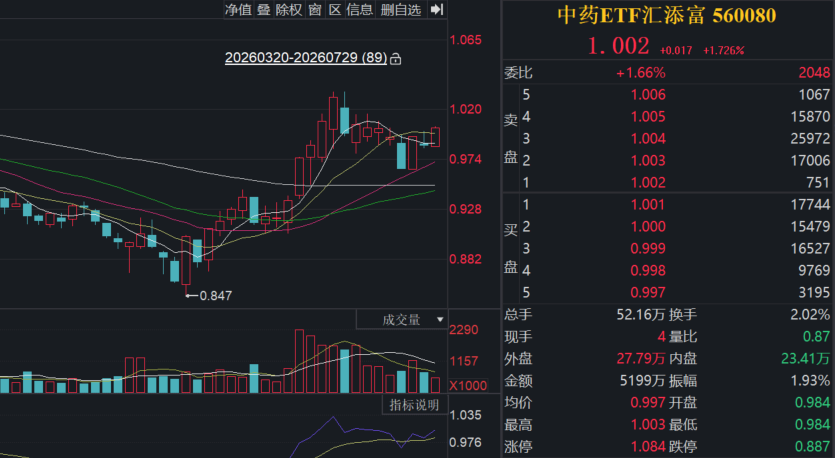
Task: Open 净值 view in chart toolbar
Action: 238,10
